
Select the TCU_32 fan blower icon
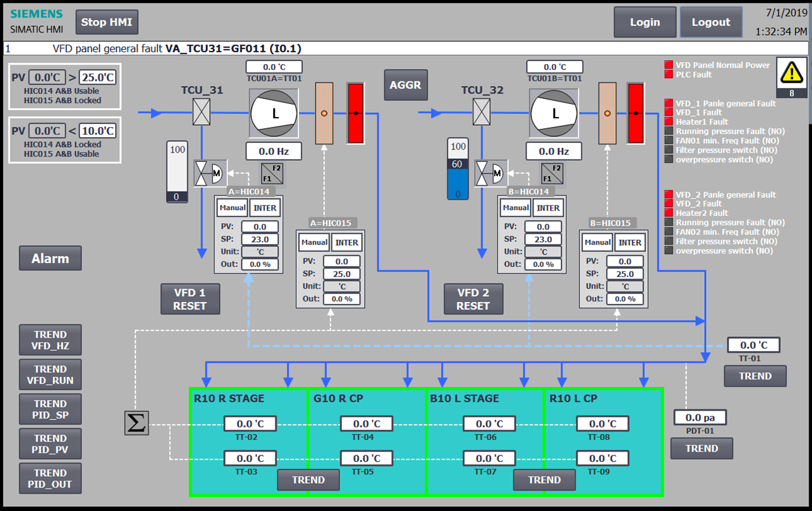[554, 113]
